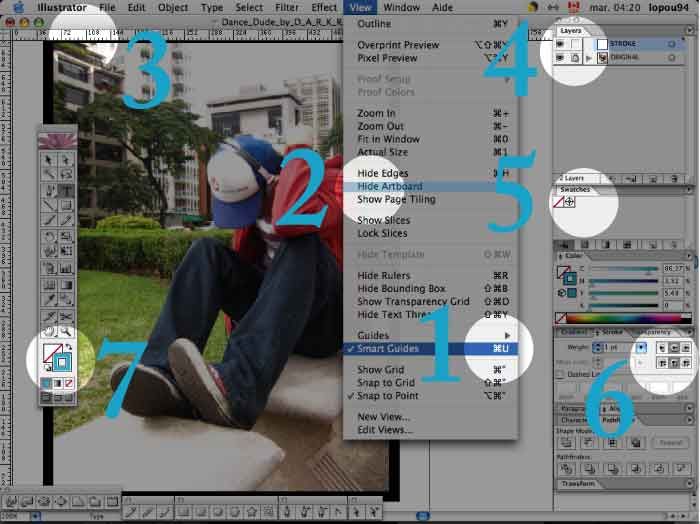This screenshot has width=700, height=524.
Task: Select the Pen tool
Action: (49, 191)
